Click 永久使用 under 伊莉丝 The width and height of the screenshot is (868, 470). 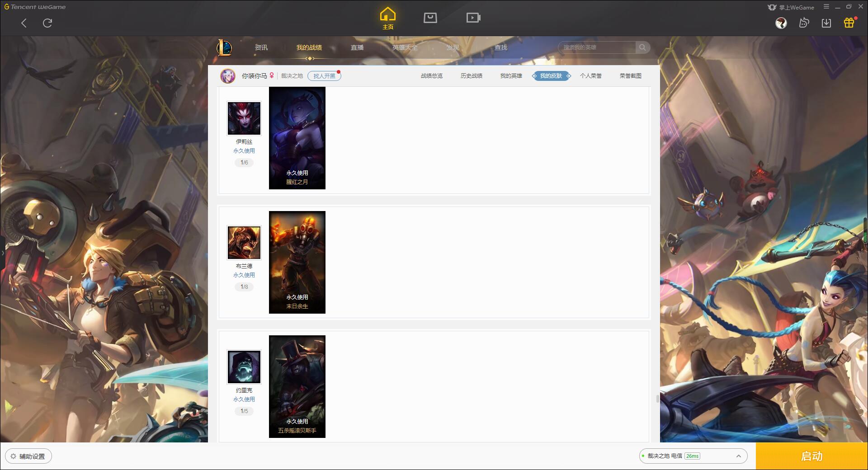click(x=244, y=151)
